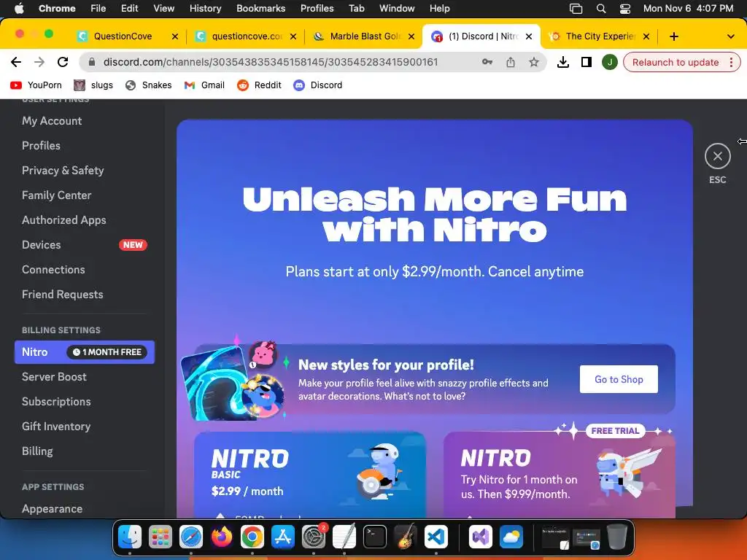Open Chrome three-dot menu
This screenshot has width=747, height=560.
tap(731, 63)
